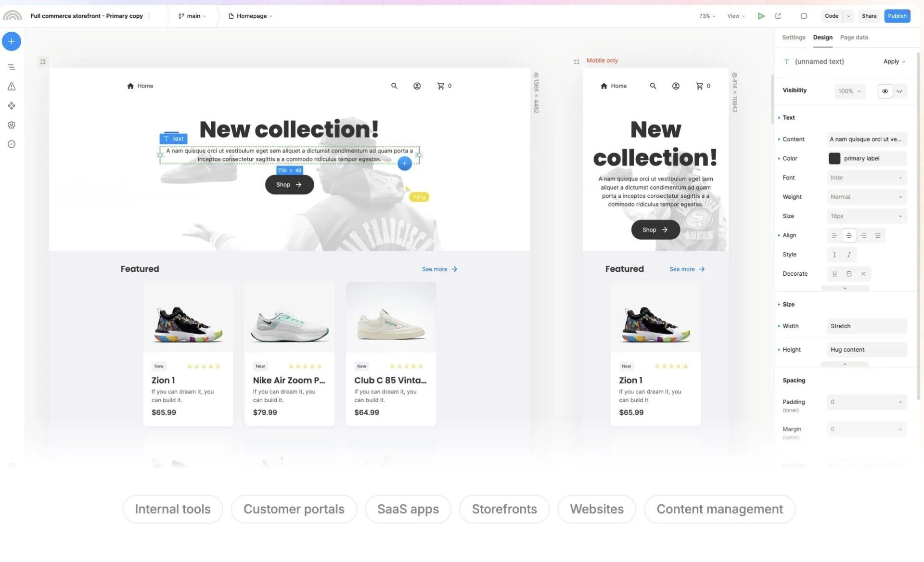
Task: Open the View dropdown
Action: [x=736, y=16]
